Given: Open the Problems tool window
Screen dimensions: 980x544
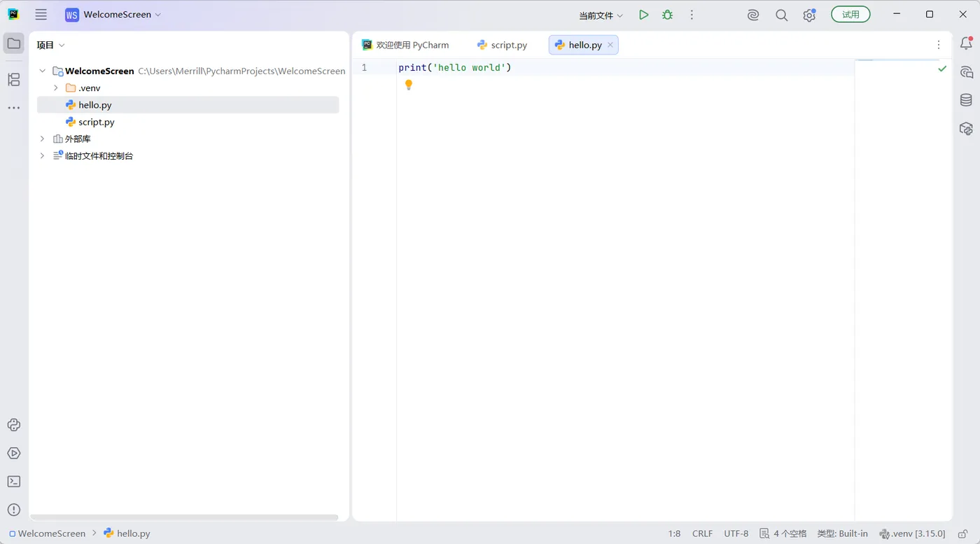Looking at the screenshot, I should (x=14, y=510).
